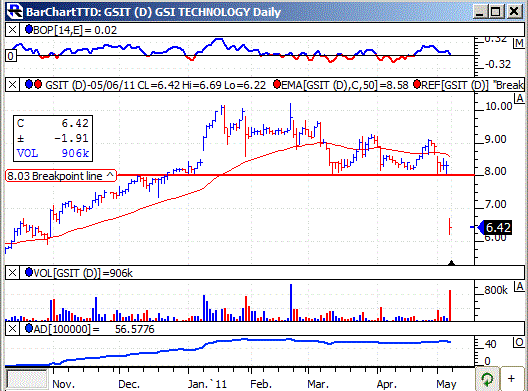Click the red REF[GSIT (D)] color marker
Screen dimensions: 528x391
[417, 84]
